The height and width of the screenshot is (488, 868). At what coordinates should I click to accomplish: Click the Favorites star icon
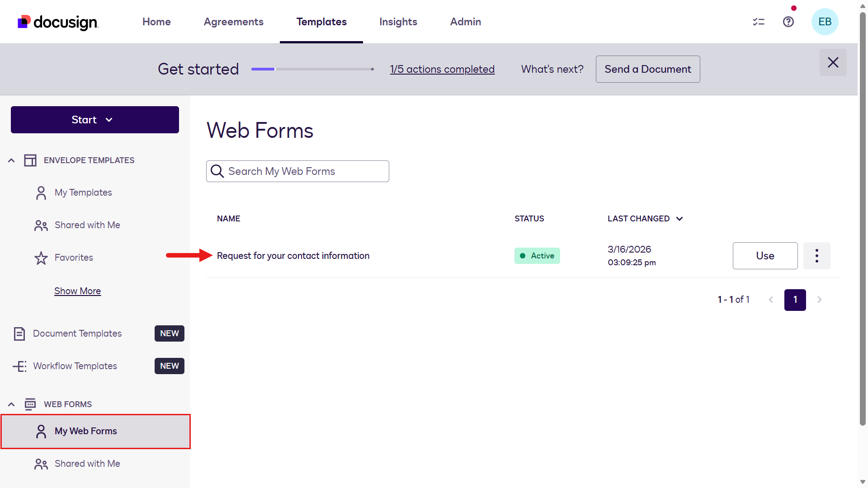(x=41, y=258)
